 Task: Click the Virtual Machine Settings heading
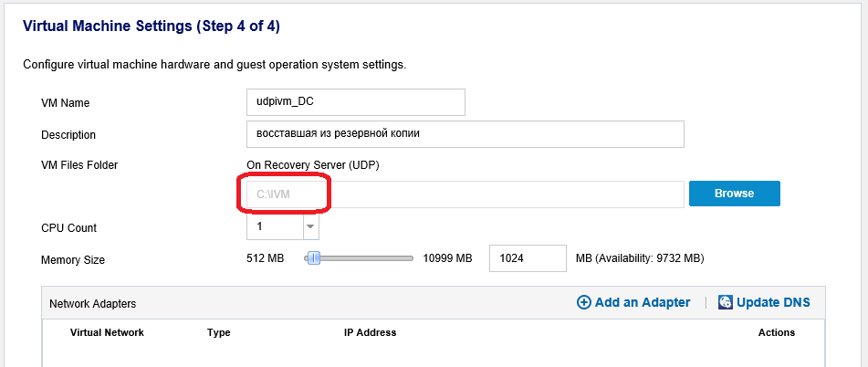tap(152, 26)
